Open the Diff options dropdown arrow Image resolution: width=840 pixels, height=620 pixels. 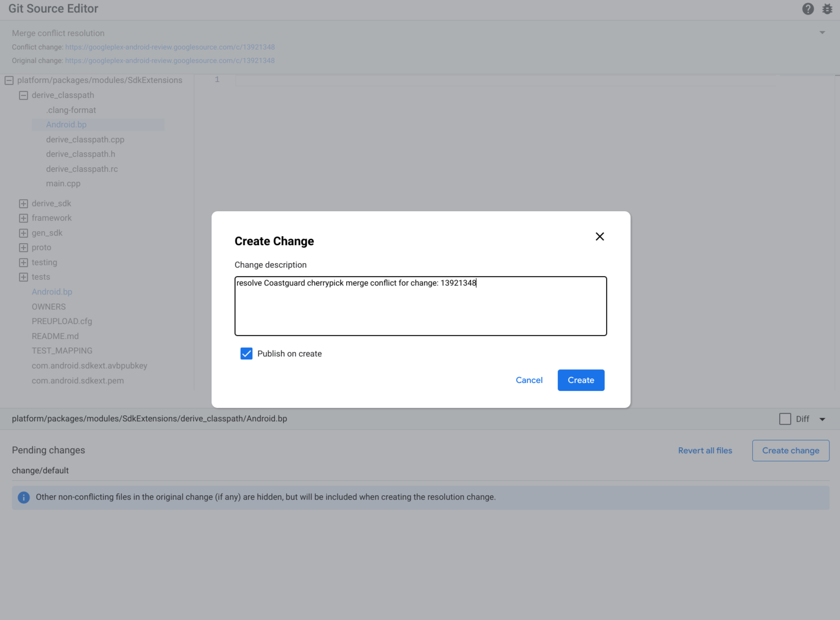[822, 419]
